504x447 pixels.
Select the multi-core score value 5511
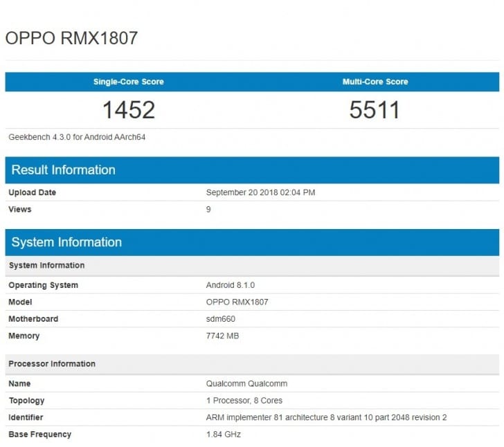click(x=375, y=109)
